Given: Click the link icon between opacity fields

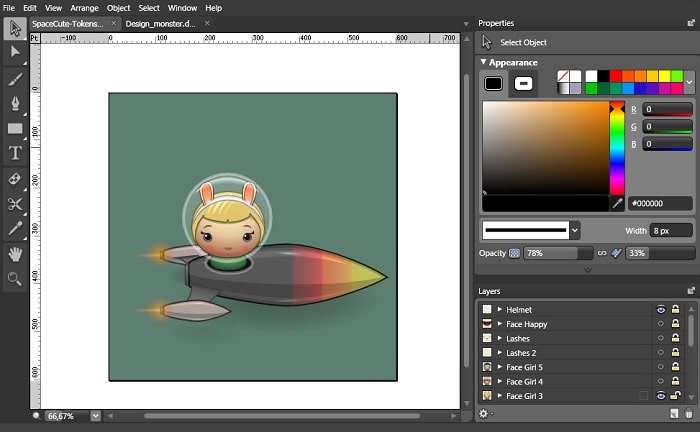Looking at the screenshot, I should pyautogui.click(x=602, y=253).
